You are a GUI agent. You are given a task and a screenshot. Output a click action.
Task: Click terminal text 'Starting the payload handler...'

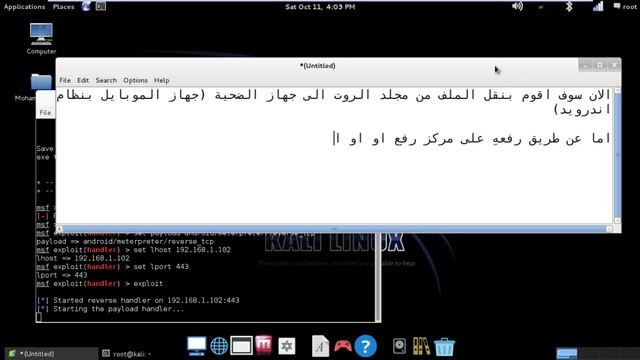[118, 309]
